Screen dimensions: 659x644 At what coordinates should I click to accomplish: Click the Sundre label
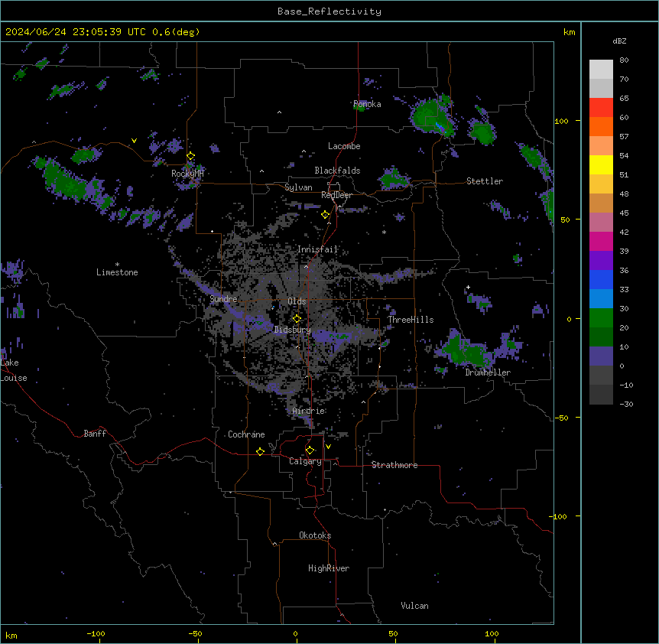223,299
